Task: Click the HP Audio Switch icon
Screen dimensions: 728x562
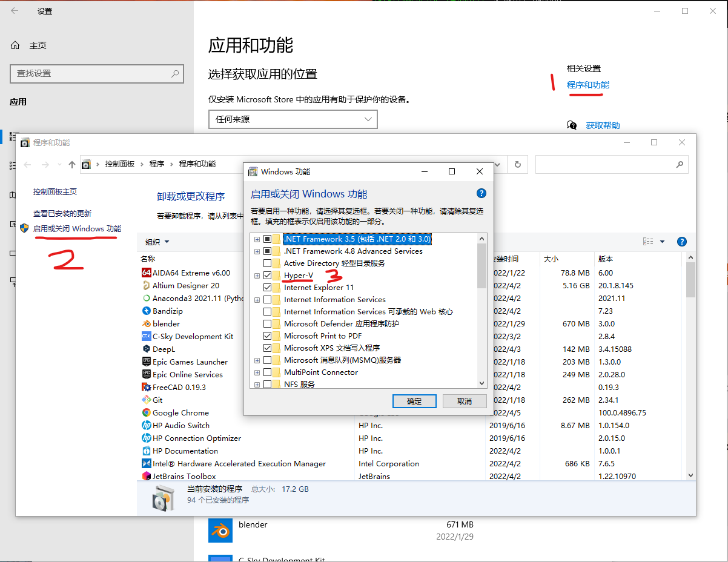Action: 146,425
